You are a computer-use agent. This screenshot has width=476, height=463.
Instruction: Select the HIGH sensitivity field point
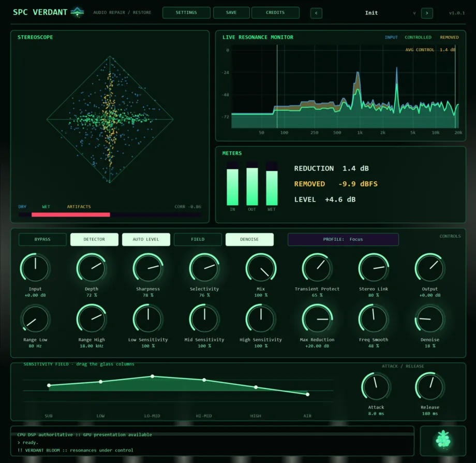point(256,387)
